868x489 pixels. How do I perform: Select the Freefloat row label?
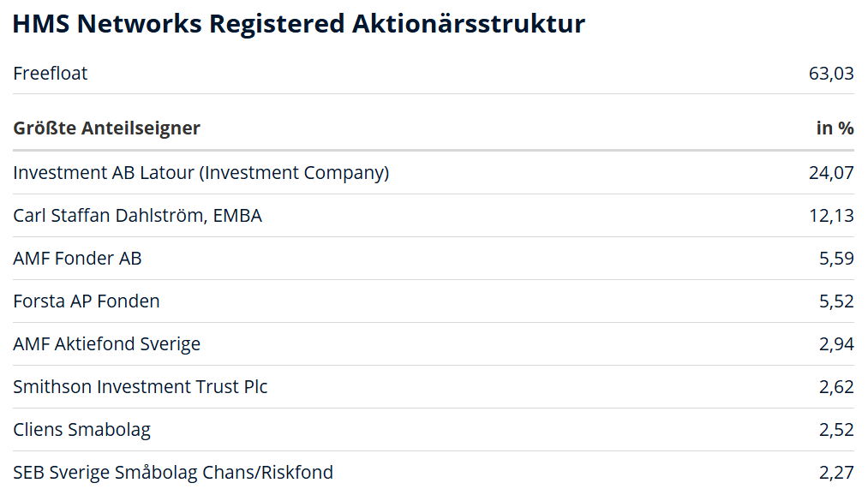(x=51, y=74)
